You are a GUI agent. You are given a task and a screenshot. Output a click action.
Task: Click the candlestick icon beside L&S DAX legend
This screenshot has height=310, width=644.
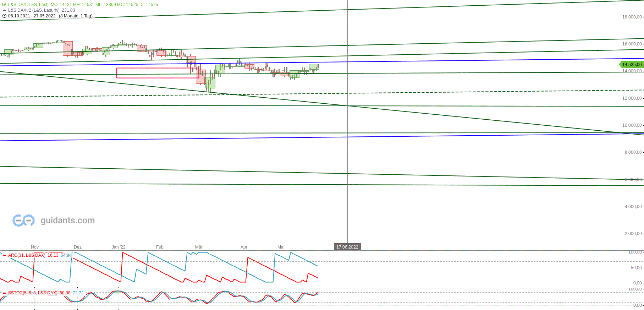(4, 5)
